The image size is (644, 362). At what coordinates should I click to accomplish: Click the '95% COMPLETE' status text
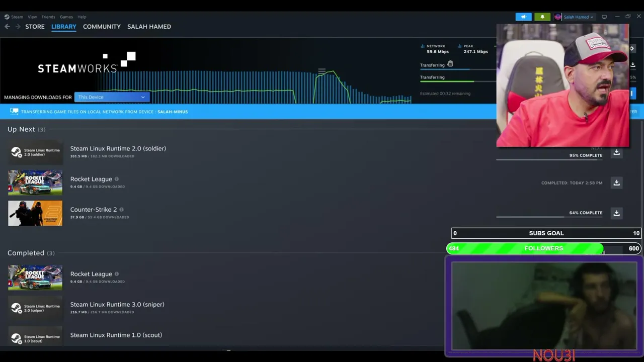586,155
